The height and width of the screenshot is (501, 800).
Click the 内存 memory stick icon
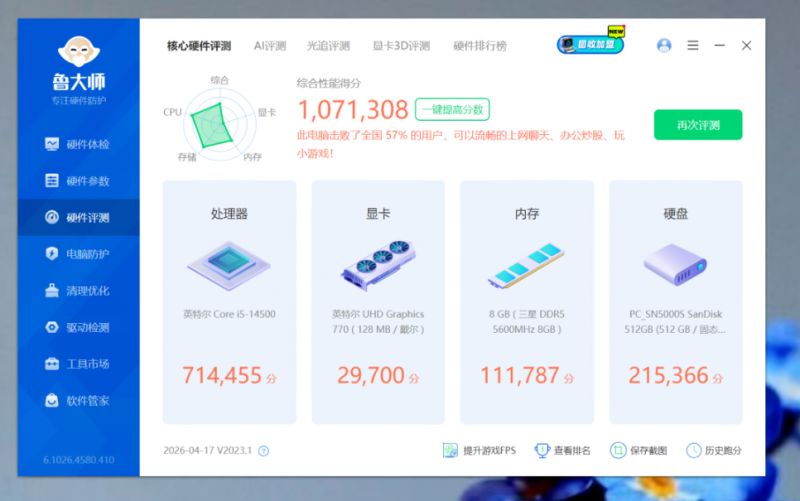pos(526,266)
